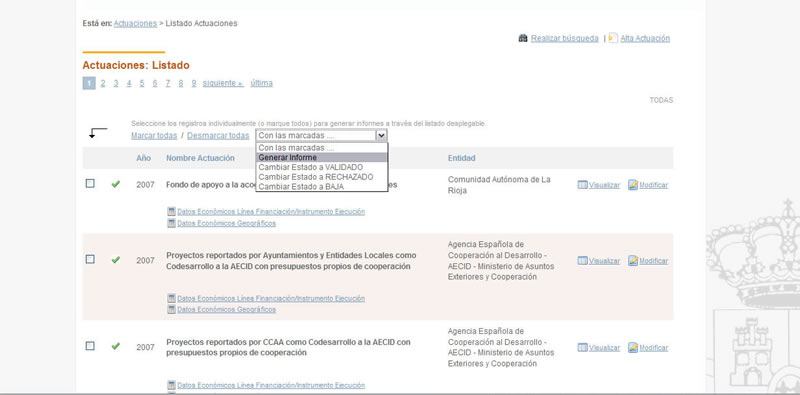Click the 'TODAS' filter label
This screenshot has height=395, width=800.
tap(661, 100)
